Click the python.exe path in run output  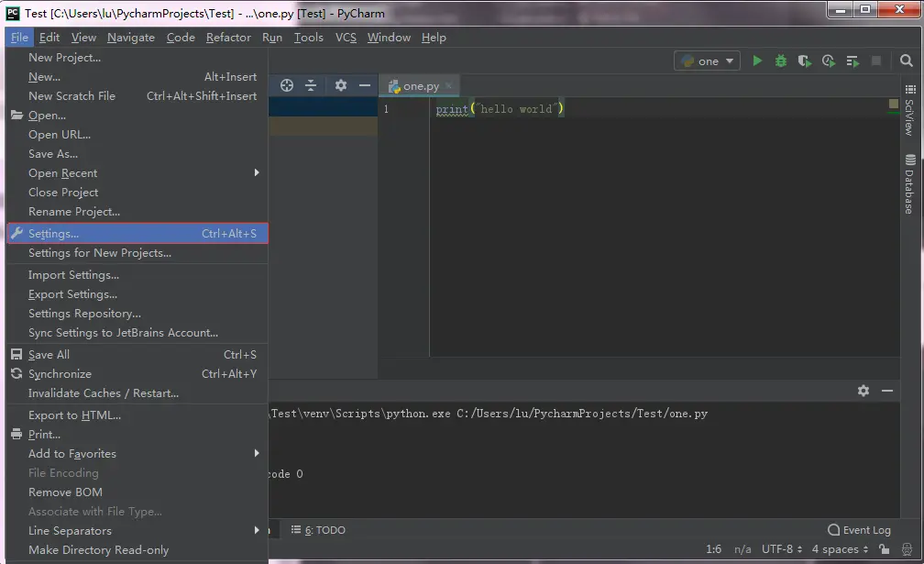click(360, 414)
